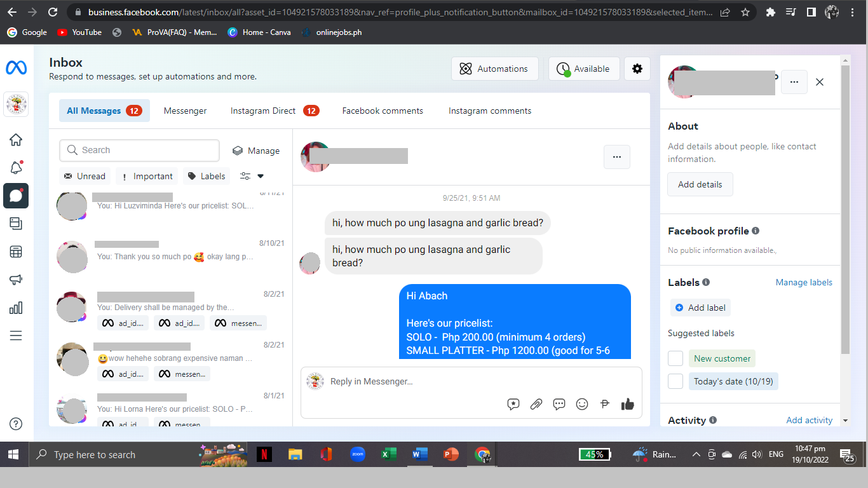Expand the conversation filter dropdown arrow

tap(260, 176)
